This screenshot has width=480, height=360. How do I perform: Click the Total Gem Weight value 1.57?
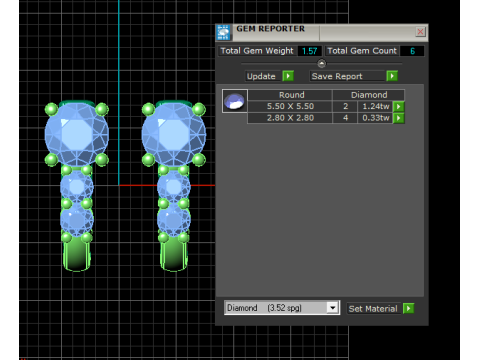pyautogui.click(x=309, y=51)
